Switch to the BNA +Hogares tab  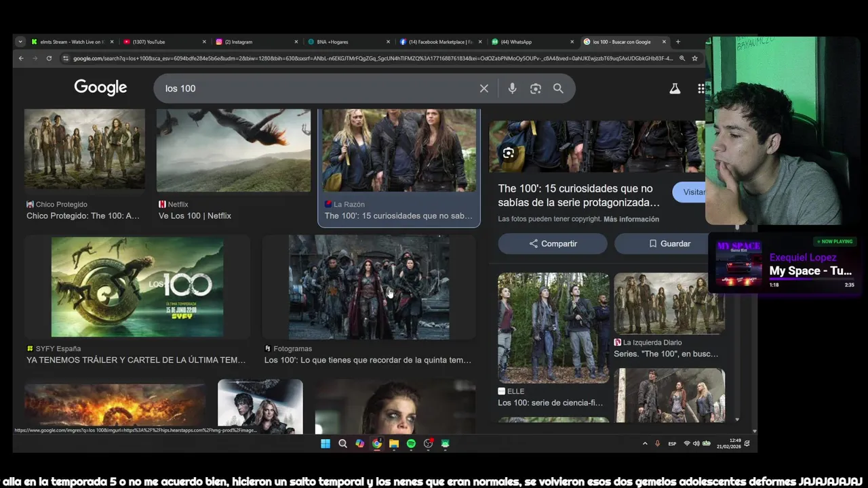349,42
